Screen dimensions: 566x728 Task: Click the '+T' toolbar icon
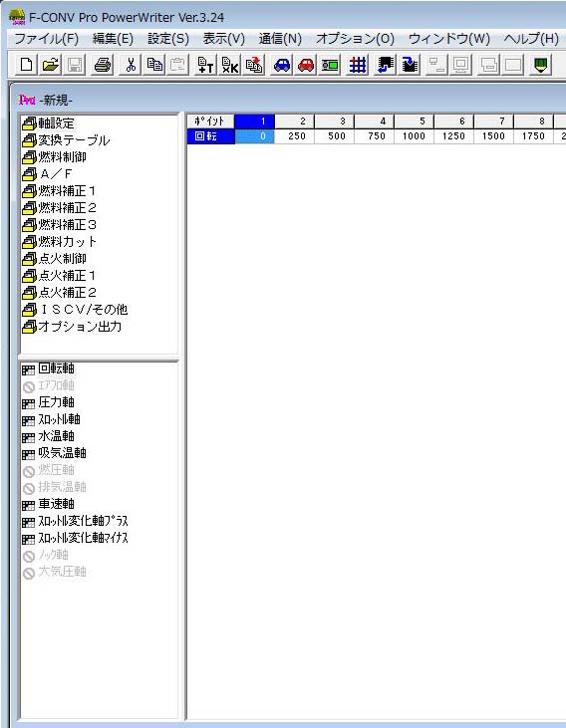(x=206, y=65)
